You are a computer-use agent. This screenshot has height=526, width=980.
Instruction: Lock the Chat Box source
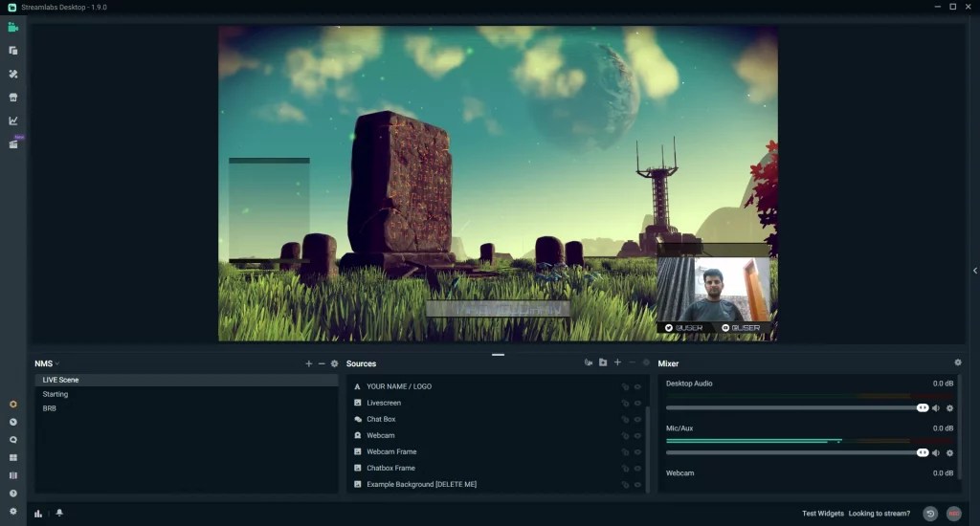point(625,419)
